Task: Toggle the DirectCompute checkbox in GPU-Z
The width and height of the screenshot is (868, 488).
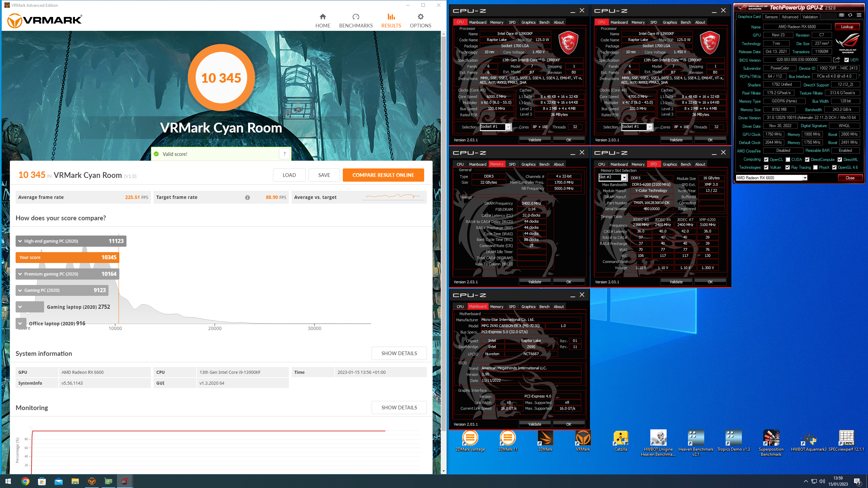Action: click(807, 160)
